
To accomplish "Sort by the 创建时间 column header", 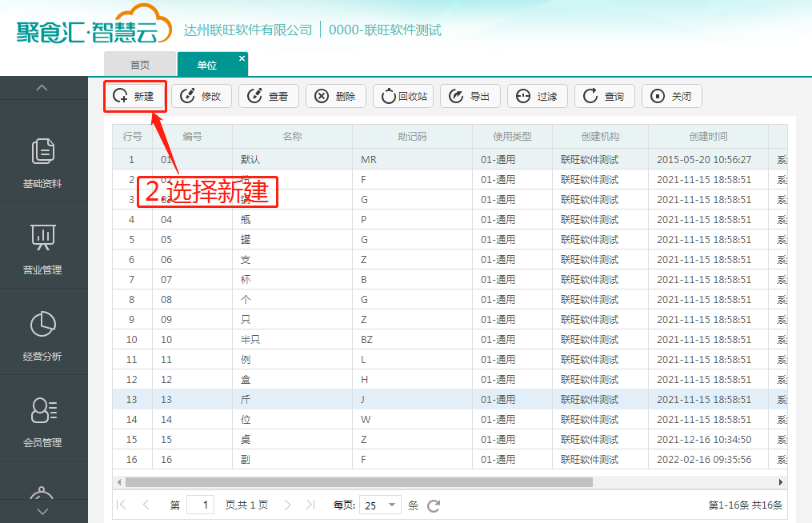I will pos(708,137).
